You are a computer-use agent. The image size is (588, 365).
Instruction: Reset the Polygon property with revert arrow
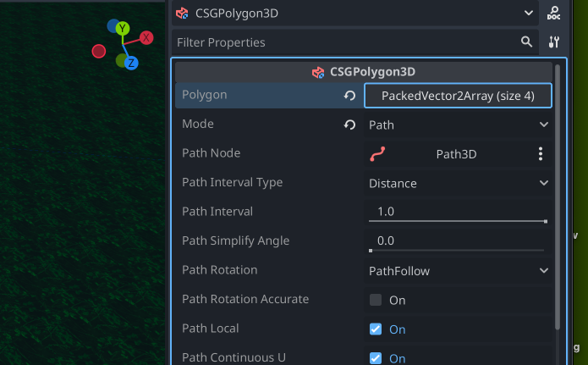point(349,96)
